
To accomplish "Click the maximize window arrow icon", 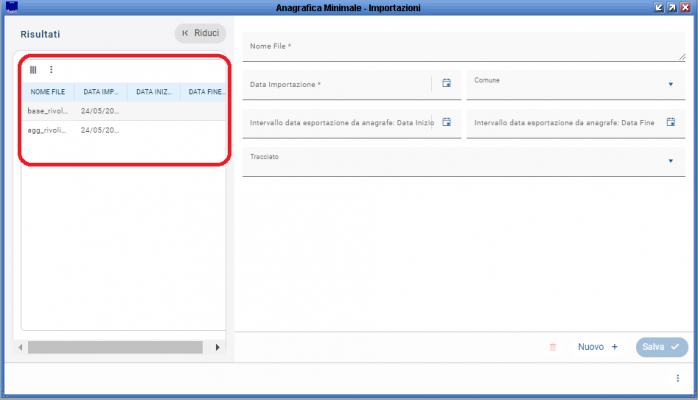I will 672,8.
